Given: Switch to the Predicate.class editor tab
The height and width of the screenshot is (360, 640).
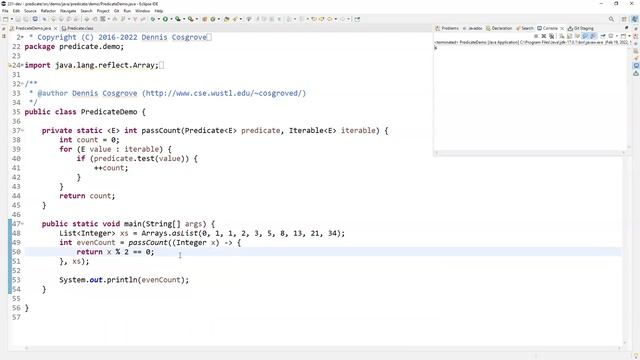Looking at the screenshot, I should pyautogui.click(x=78, y=29).
